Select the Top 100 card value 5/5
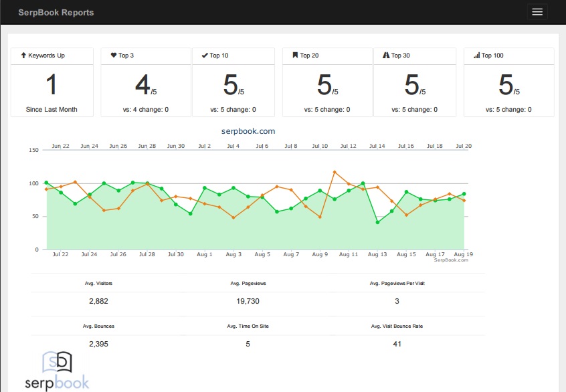Viewport: 566px width, 392px height. 509,85
